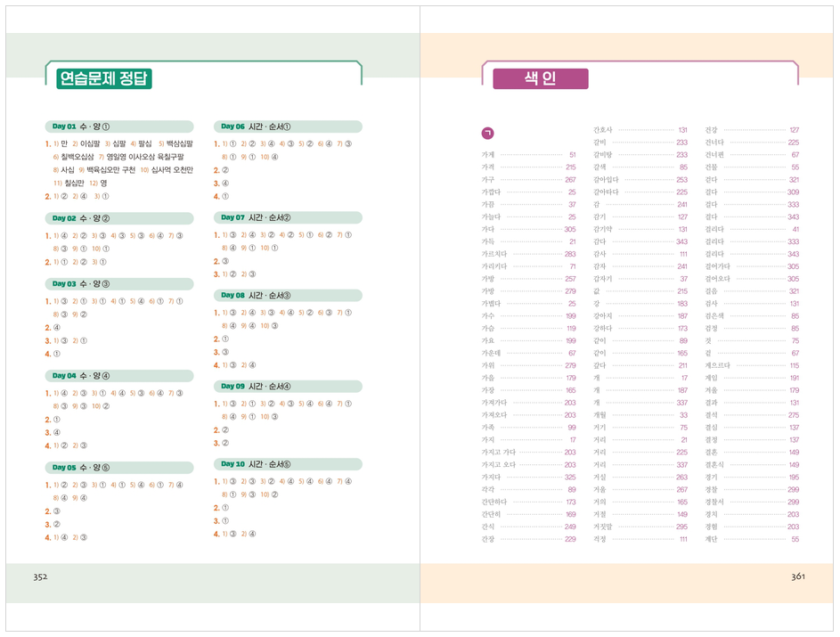Click the index entry 경찰서
This screenshot has height=637, width=840.
pos(752,502)
